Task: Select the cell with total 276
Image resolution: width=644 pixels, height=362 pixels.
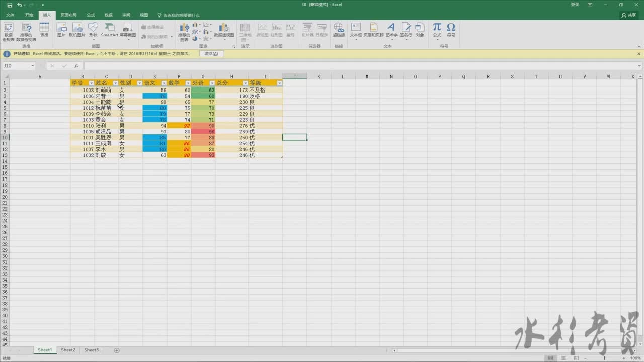Action: click(x=232, y=126)
